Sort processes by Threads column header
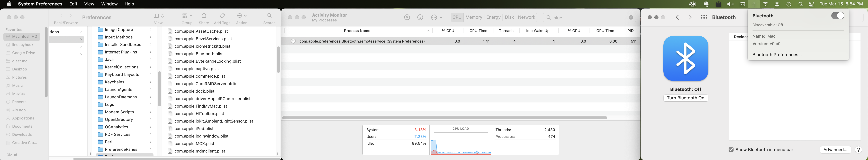868x160 pixels. tap(506, 31)
